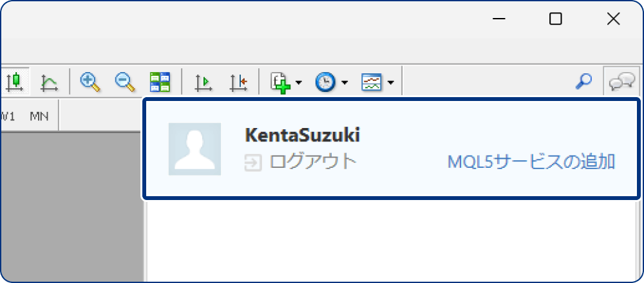Image resolution: width=644 pixels, height=283 pixels.
Task: Zoom out of the chart
Action: pos(125,82)
